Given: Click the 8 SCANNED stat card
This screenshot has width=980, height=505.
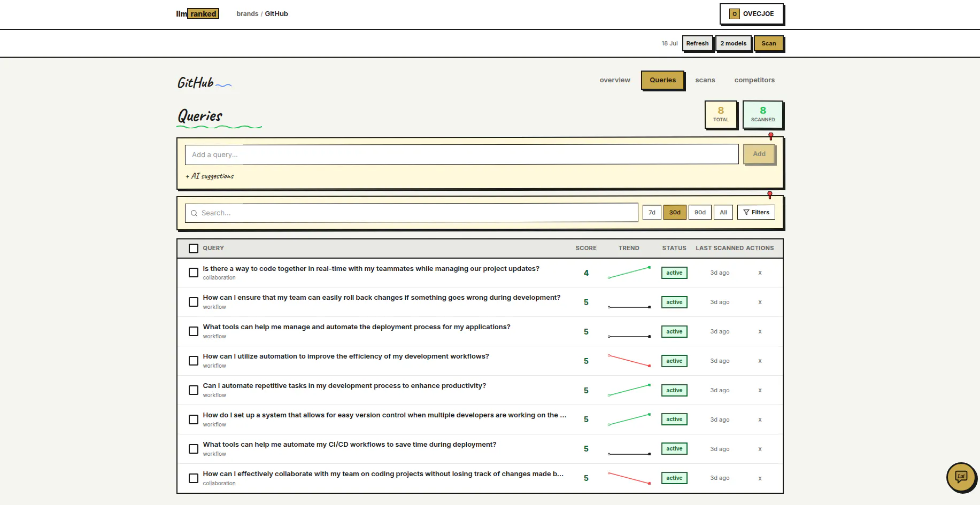Looking at the screenshot, I should 763,114.
